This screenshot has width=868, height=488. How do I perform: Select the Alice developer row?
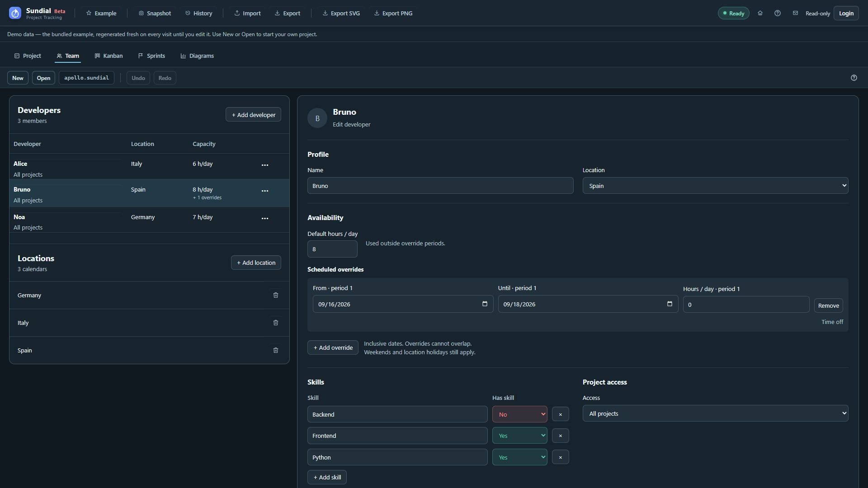(149, 166)
